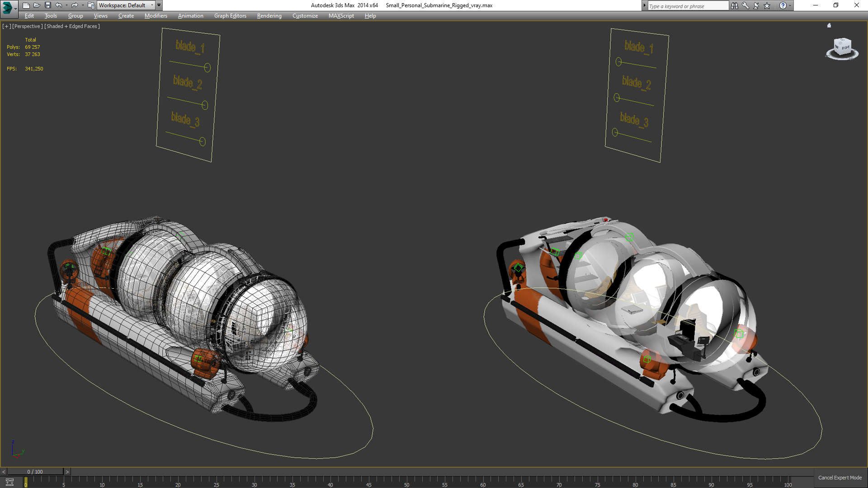
Task: Click Cancel Expert Mode button
Action: tap(840, 478)
